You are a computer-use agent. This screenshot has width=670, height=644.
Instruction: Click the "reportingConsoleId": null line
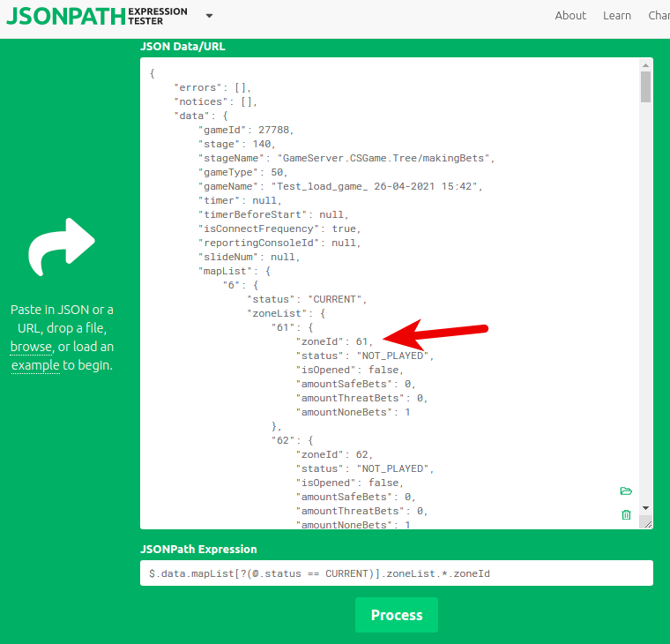279,243
